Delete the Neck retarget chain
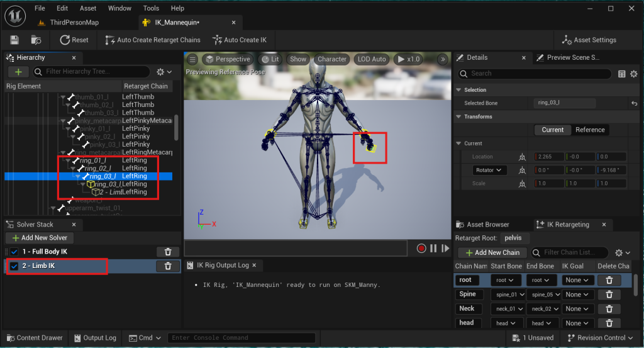The image size is (644, 348). click(609, 309)
